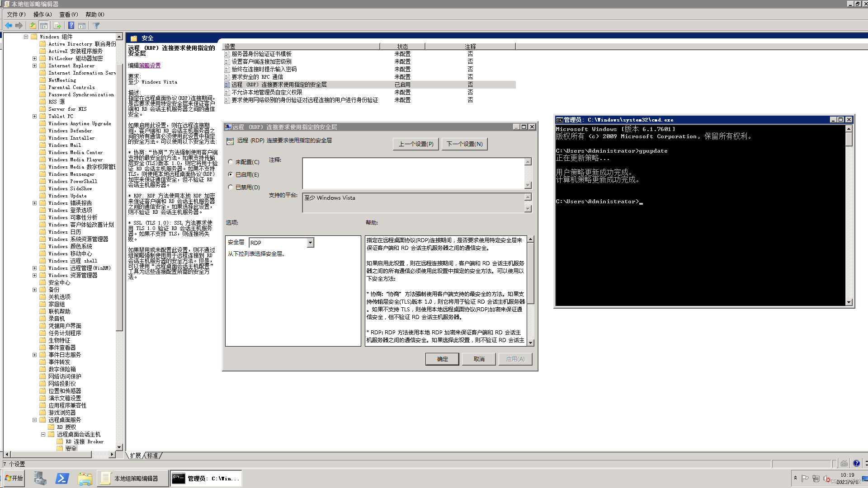Click scroll-down arrow of cmd window
Viewport: 868px width, 488px height.
(849, 302)
